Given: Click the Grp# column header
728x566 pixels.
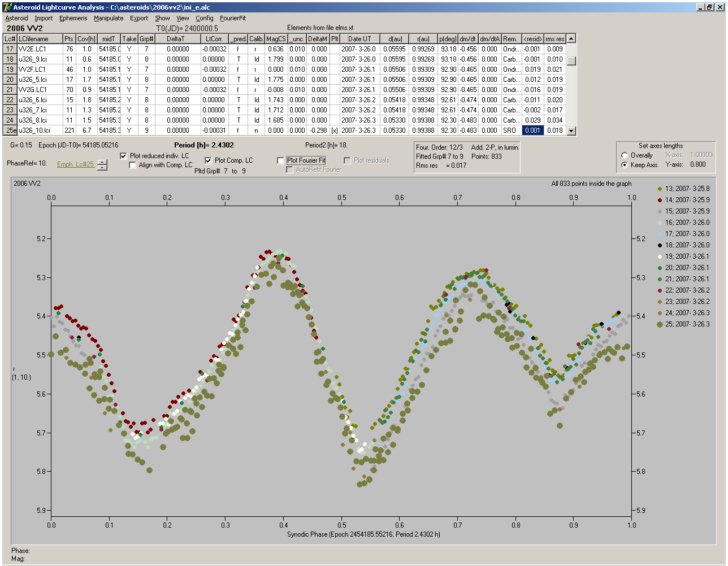Looking at the screenshot, I should pyautogui.click(x=146, y=39).
